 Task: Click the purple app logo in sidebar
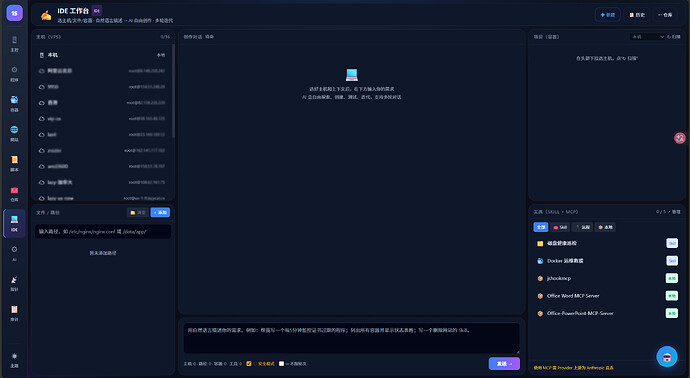tap(15, 13)
